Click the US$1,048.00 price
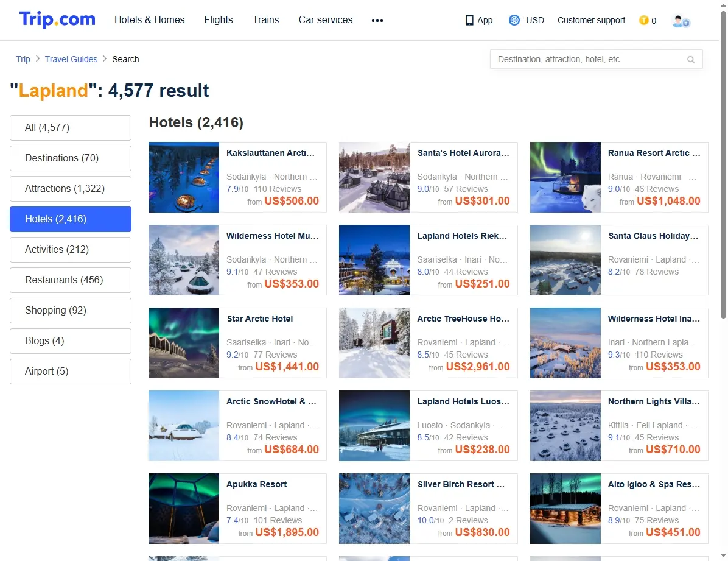This screenshot has height=561, width=728. 668,201
